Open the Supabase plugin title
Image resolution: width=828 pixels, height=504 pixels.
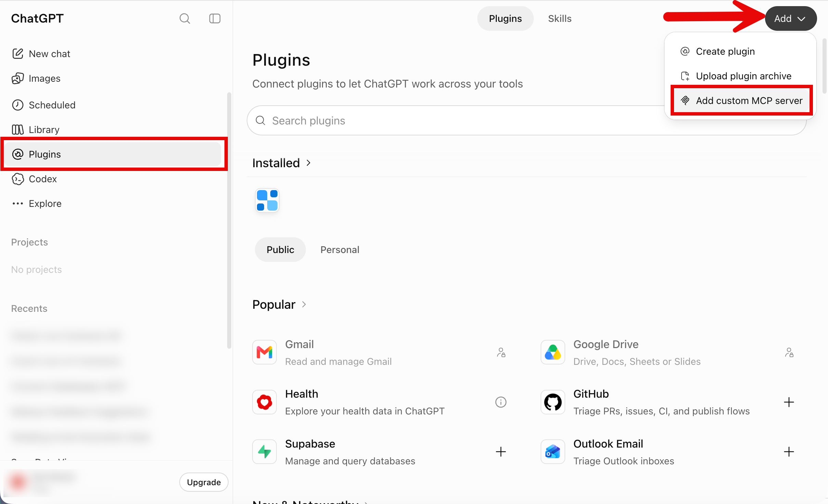310,444
